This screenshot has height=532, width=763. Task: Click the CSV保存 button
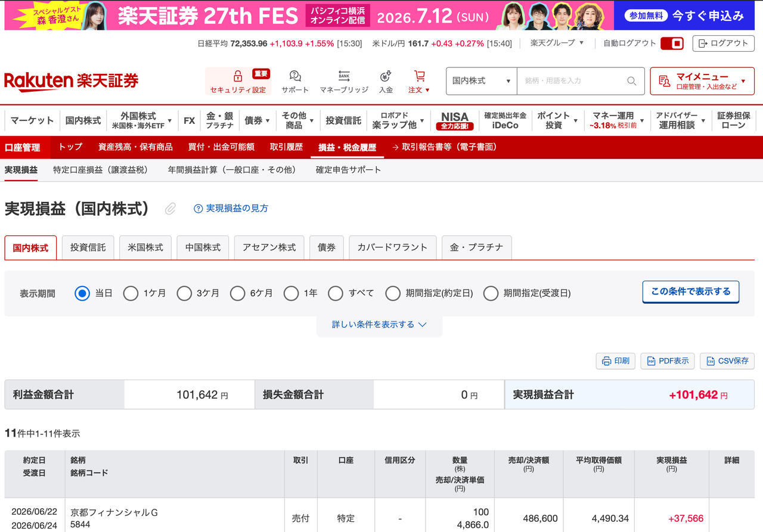(727, 361)
